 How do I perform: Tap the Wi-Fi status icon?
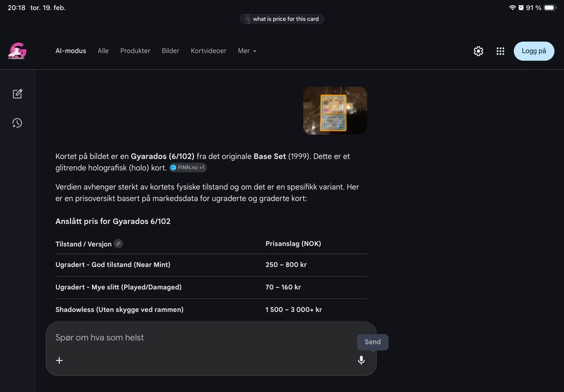point(512,8)
